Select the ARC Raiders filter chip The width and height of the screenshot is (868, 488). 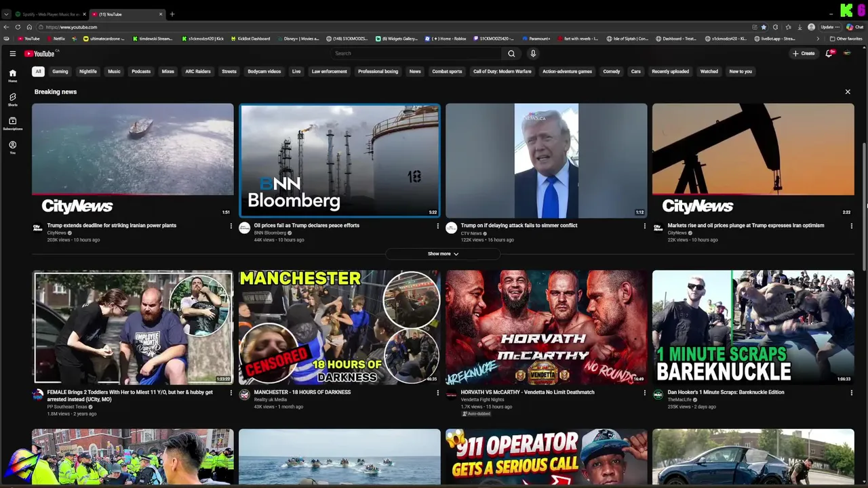(198, 71)
